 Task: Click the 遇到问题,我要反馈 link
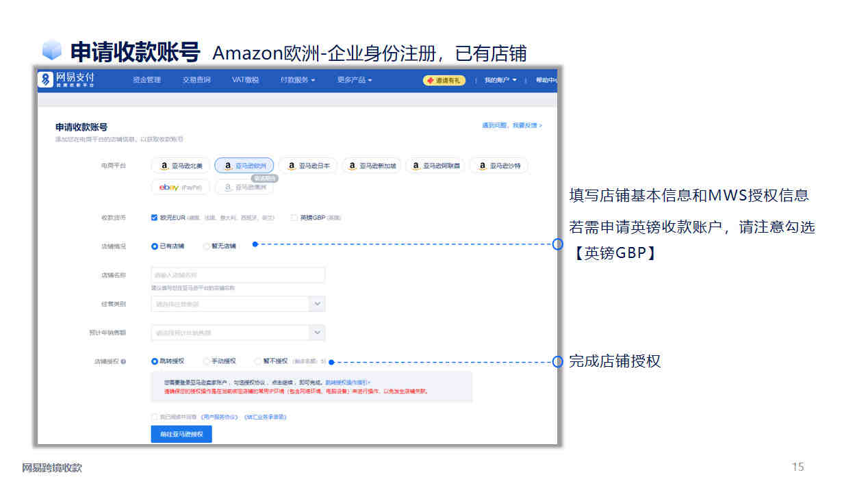pyautogui.click(x=512, y=126)
